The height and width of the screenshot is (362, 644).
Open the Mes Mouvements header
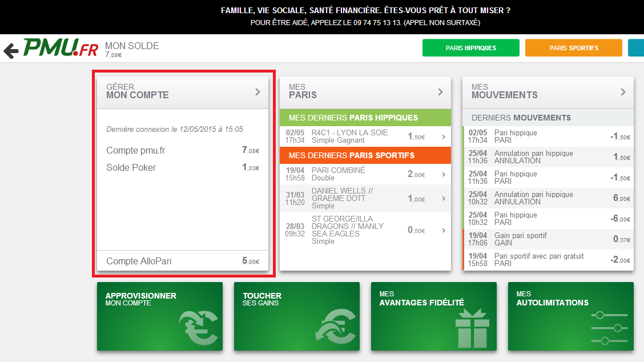coord(548,92)
